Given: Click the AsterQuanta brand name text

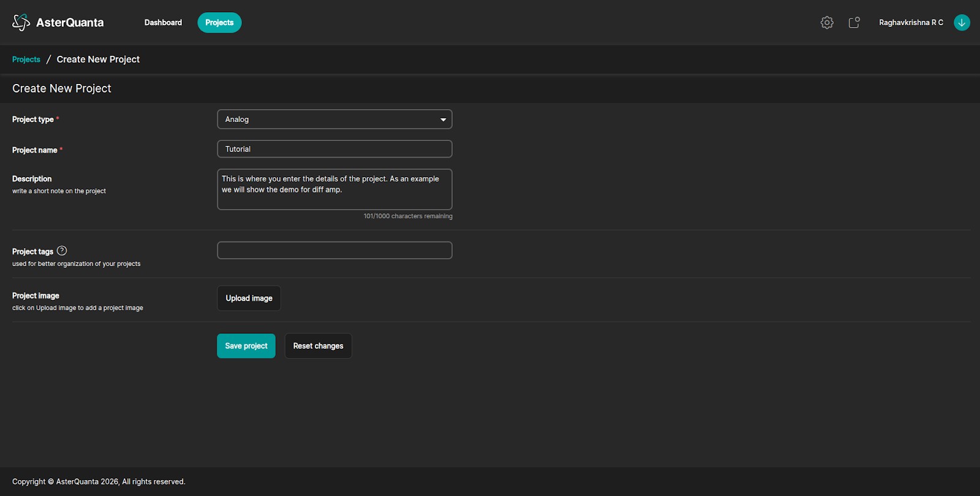Looking at the screenshot, I should click(70, 23).
